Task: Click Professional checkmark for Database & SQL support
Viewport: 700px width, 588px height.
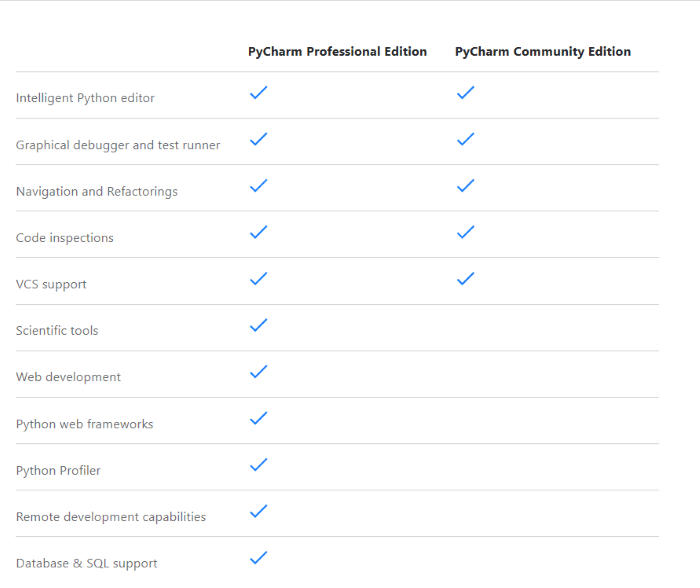Action: coord(258,558)
